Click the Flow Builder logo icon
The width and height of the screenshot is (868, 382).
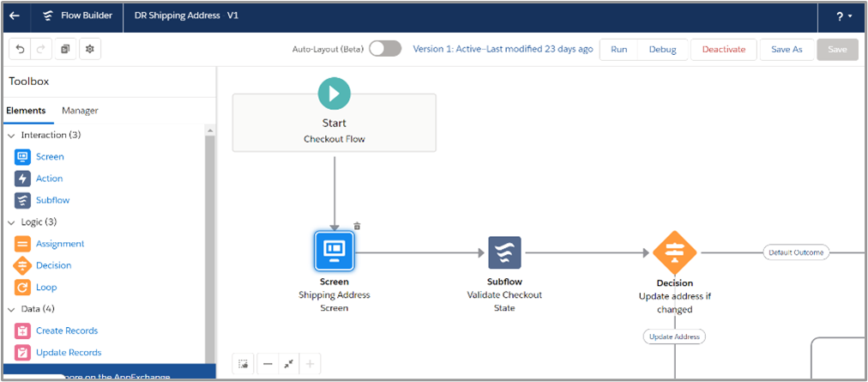[x=49, y=16]
